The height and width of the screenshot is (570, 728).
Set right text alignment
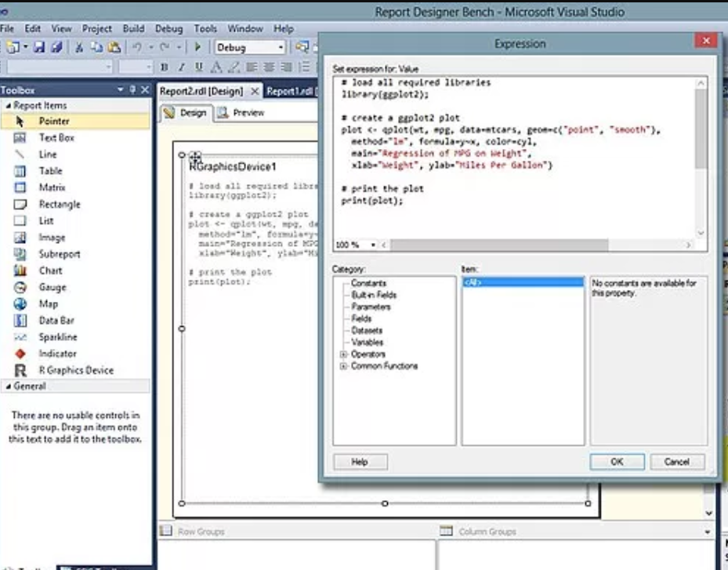coord(287,67)
